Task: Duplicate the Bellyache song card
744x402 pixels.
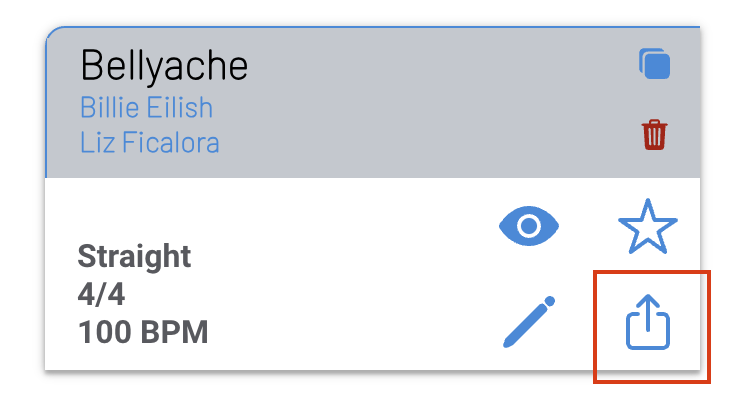Action: (654, 65)
